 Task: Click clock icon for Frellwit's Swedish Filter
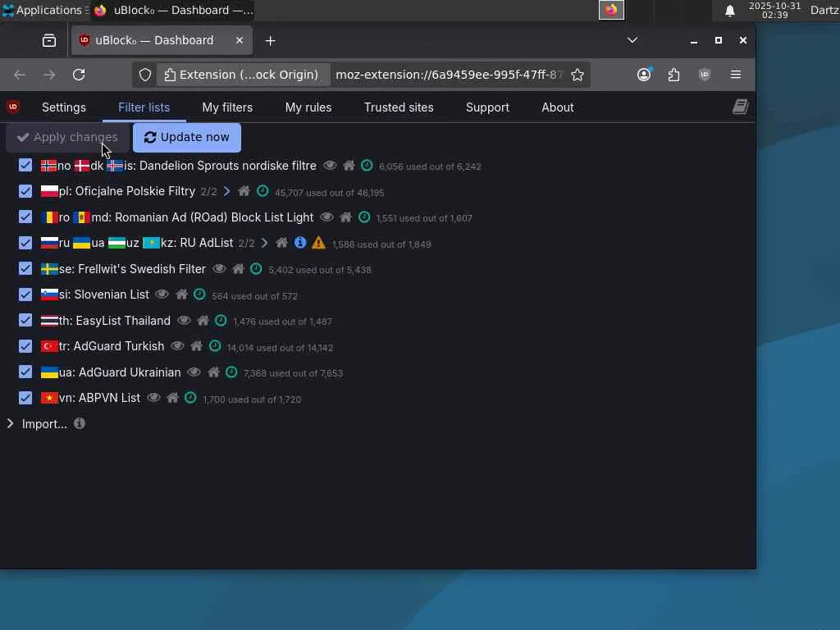[256, 268]
